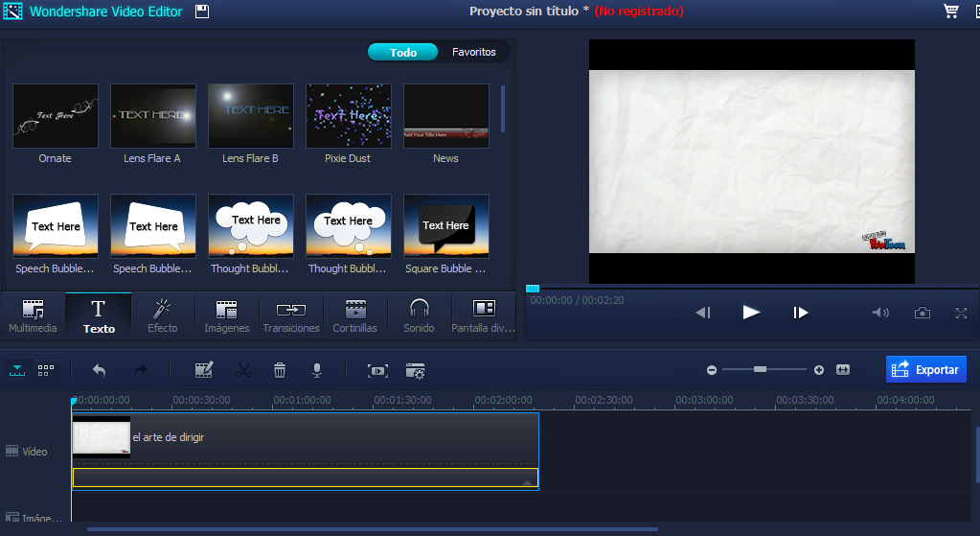980x536 pixels.
Task: Open the Multimedia tab
Action: [33, 315]
